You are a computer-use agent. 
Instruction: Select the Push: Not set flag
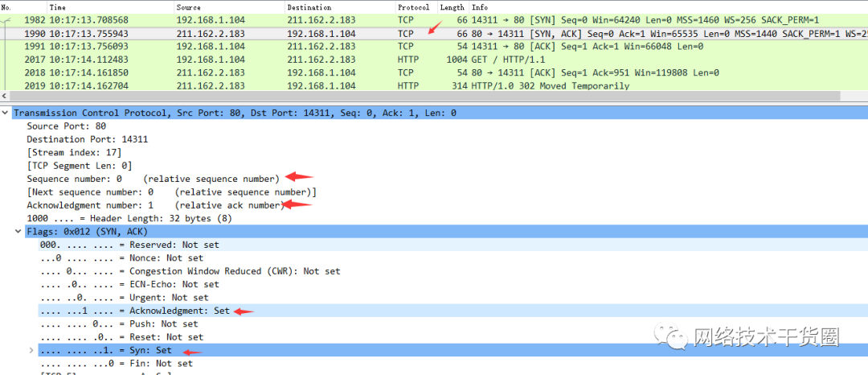tap(119, 324)
